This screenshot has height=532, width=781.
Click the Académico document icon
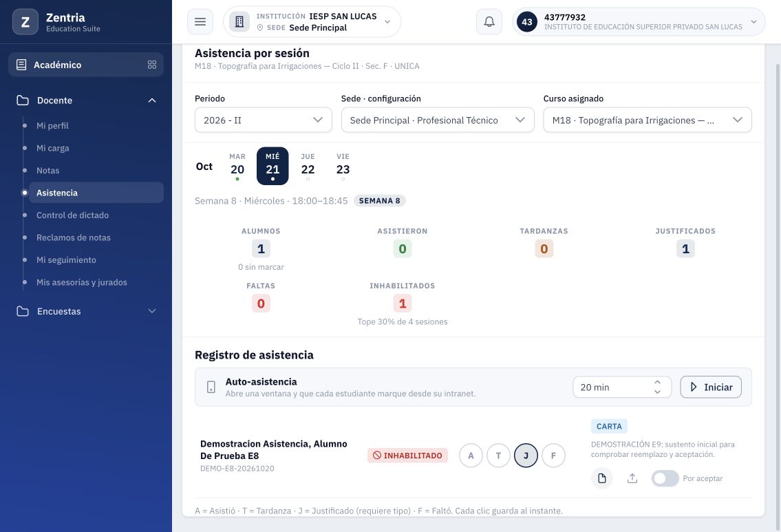coord(21,65)
